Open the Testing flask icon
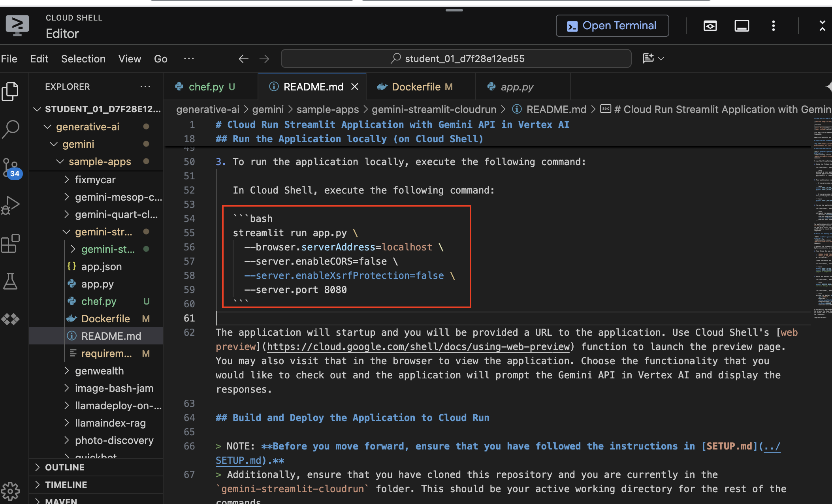The image size is (832, 504). point(11,281)
